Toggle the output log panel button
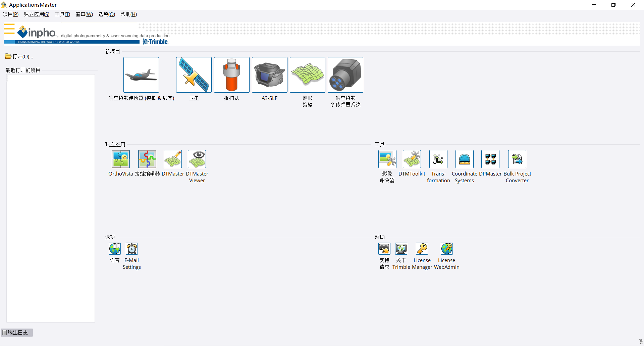Viewport: 644px width, 346px height. click(17, 332)
